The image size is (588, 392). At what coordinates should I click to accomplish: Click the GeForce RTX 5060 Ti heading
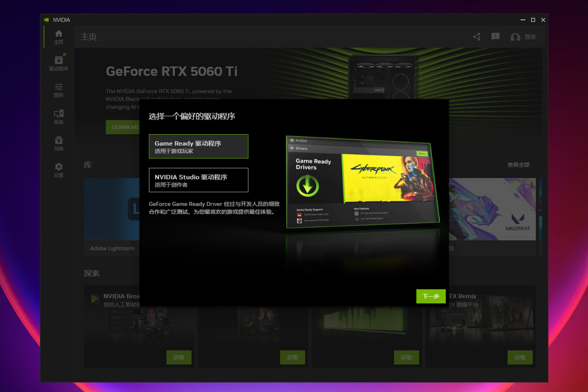tap(172, 71)
